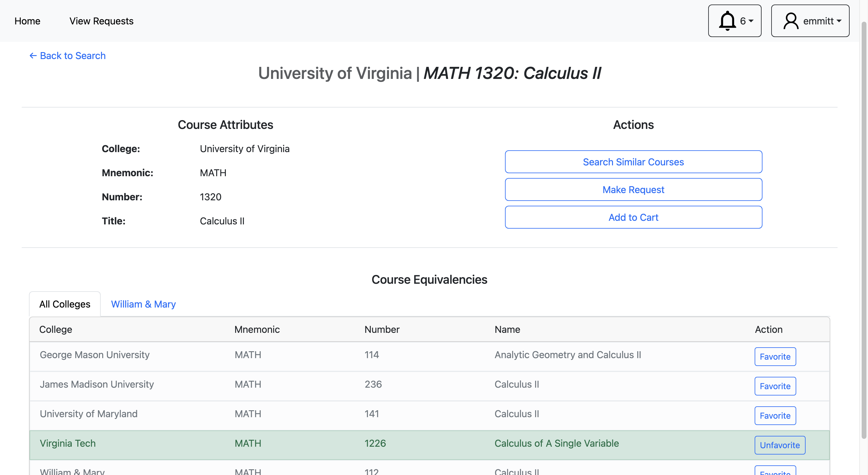Click George Mason University cell
The height and width of the screenshot is (475, 868).
click(x=95, y=355)
